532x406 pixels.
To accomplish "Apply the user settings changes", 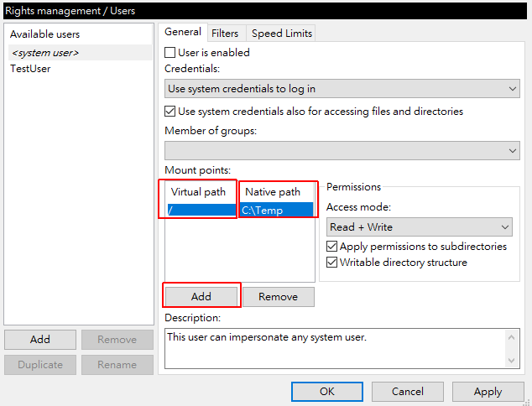I will pyautogui.click(x=488, y=391).
